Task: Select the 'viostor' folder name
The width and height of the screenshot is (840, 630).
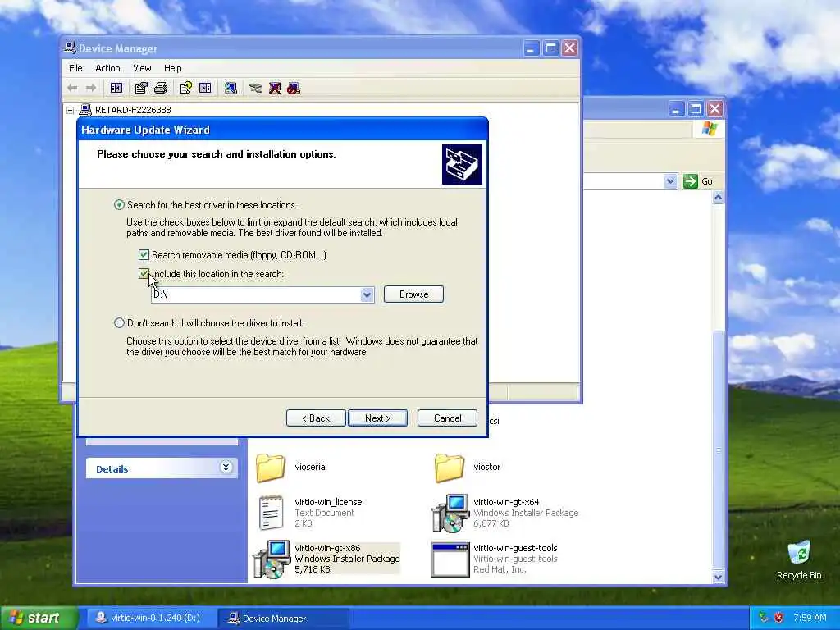Action: point(487,467)
